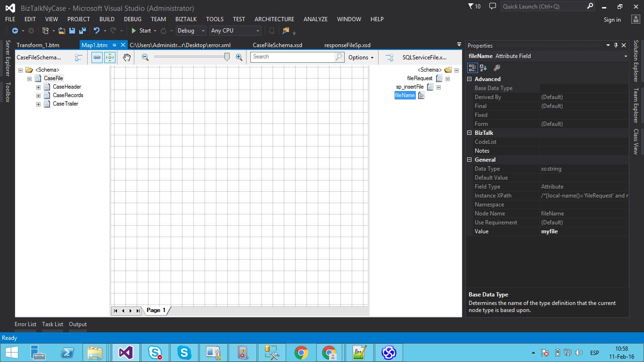The height and width of the screenshot is (362, 644).
Task: Click the Navigate Backward arrow icon
Action: pos(15,31)
